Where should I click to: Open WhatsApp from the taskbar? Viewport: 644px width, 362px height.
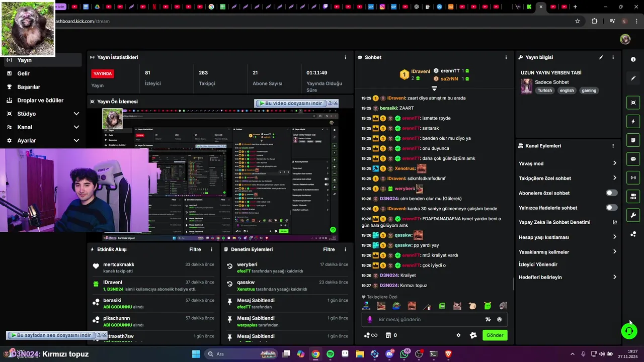coord(404,354)
